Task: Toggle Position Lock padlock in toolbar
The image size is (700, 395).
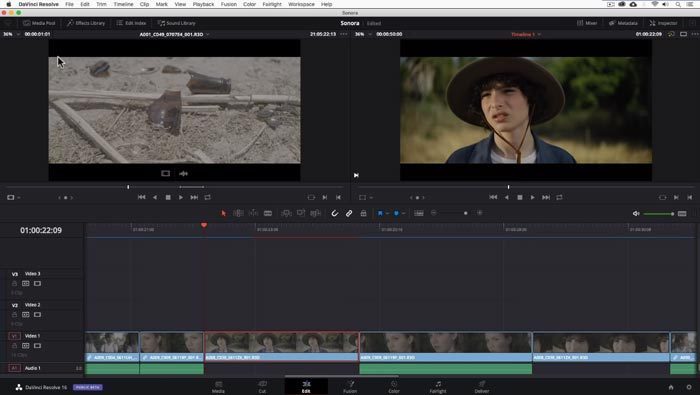Action: (x=363, y=213)
